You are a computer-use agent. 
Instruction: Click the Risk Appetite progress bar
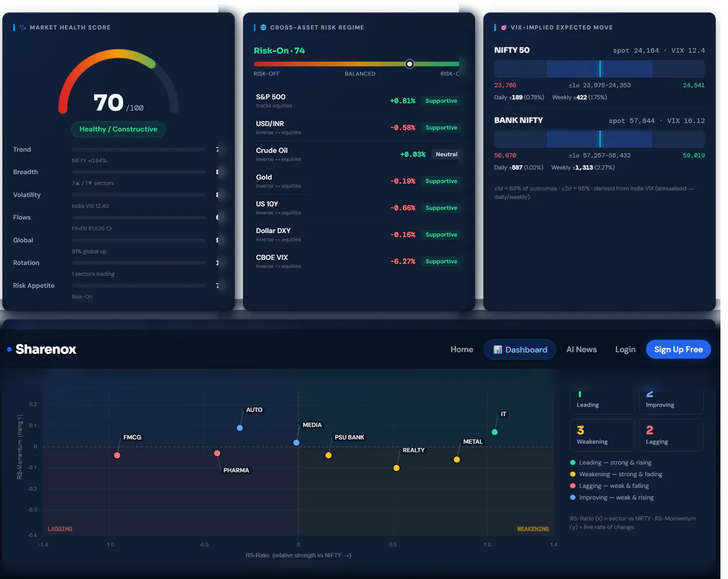[x=138, y=286]
